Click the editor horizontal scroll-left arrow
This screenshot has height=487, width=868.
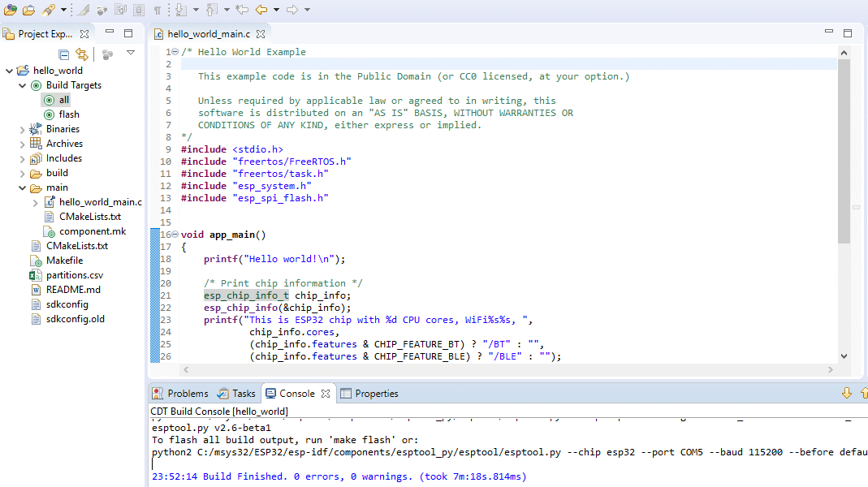[186, 369]
